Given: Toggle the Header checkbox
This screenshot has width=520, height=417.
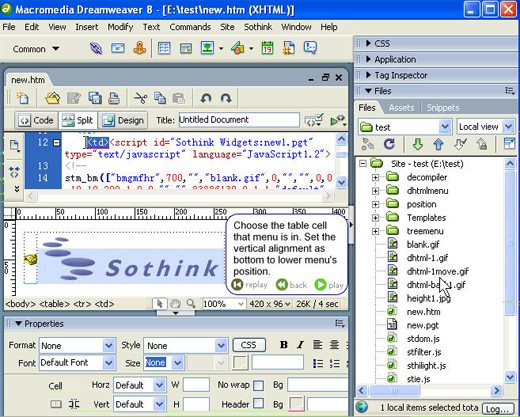Looking at the screenshot, I should pyautogui.click(x=258, y=403).
